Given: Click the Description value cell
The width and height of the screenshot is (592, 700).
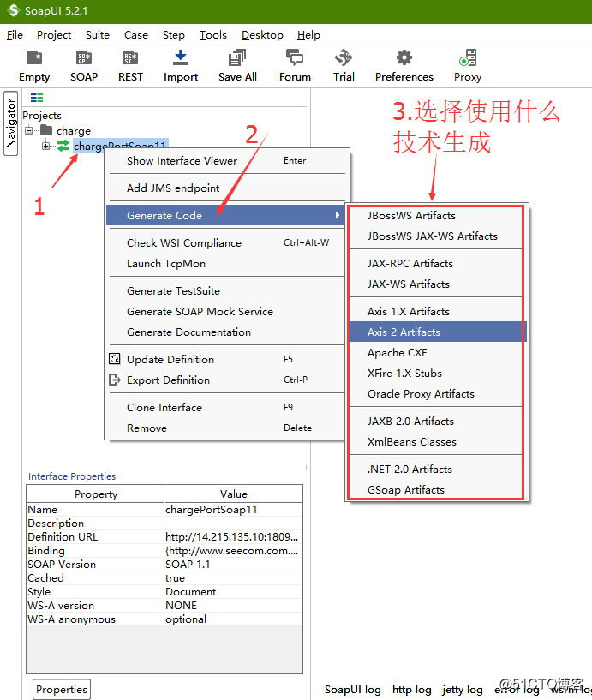Looking at the screenshot, I should coord(233,523).
